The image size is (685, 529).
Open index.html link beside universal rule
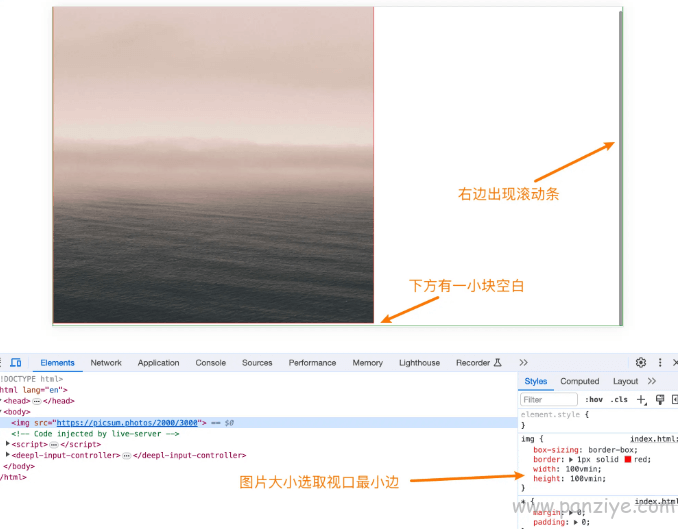pyautogui.click(x=656, y=501)
